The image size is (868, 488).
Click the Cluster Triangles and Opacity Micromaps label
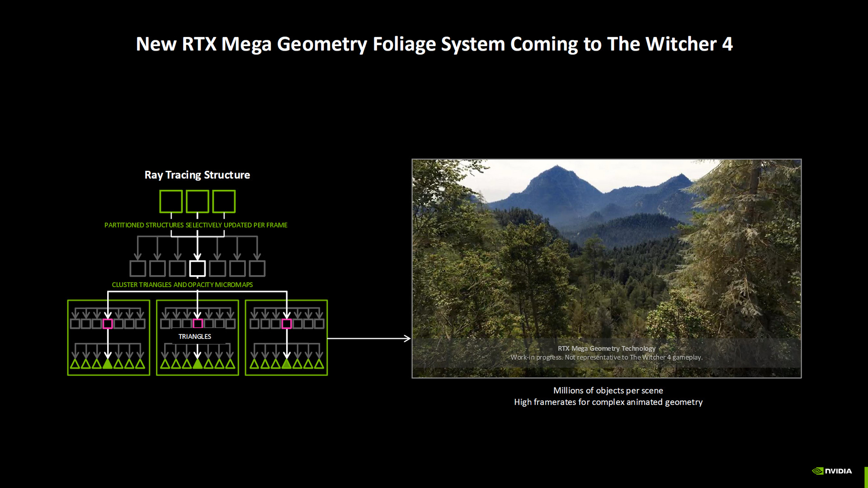(182, 285)
